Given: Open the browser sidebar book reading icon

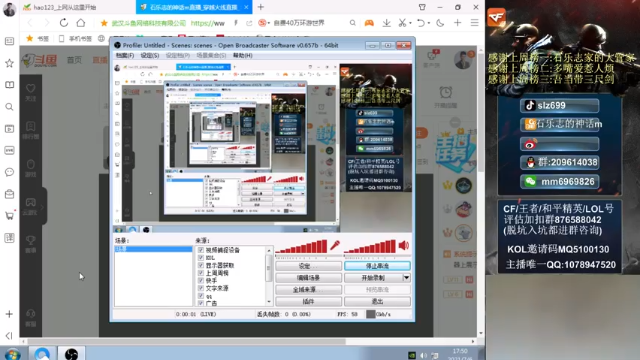Looking at the screenshot, I should [9, 85].
